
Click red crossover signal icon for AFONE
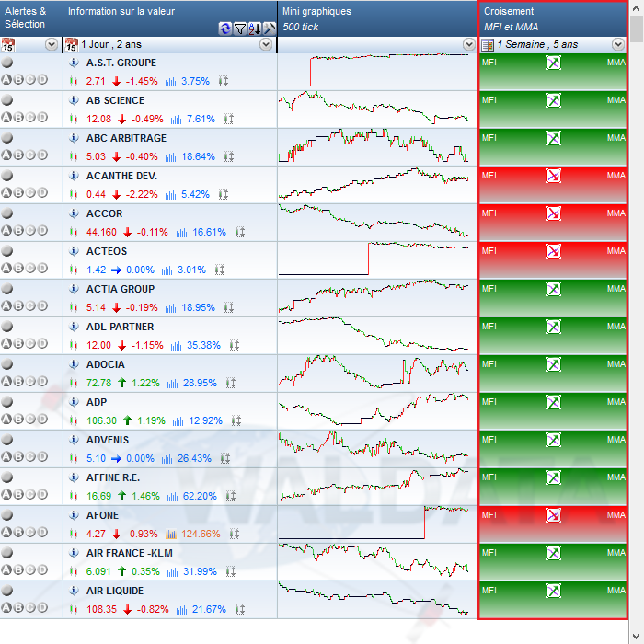(554, 515)
